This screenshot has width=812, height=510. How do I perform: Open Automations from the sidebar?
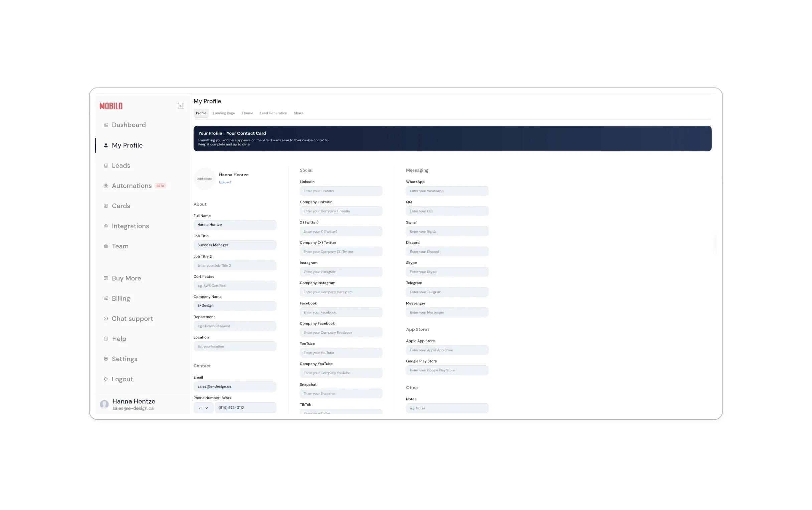(x=132, y=186)
